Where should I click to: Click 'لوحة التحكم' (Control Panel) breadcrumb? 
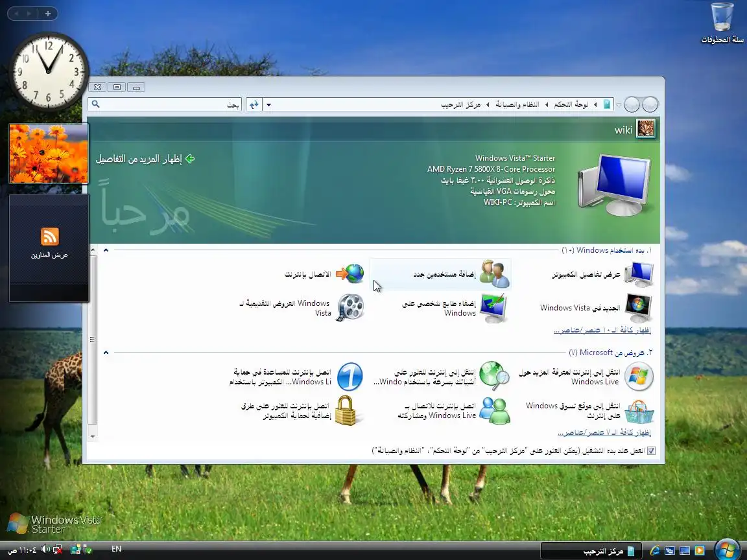pyautogui.click(x=571, y=104)
